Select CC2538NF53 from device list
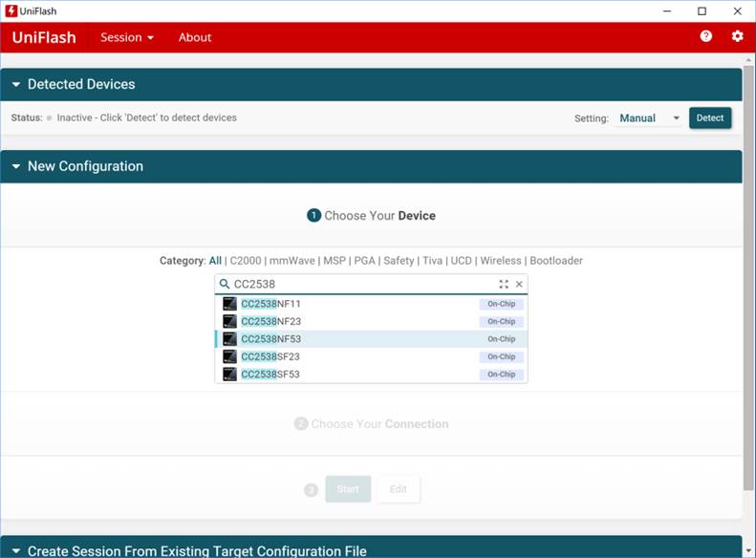756x558 pixels. pos(271,339)
